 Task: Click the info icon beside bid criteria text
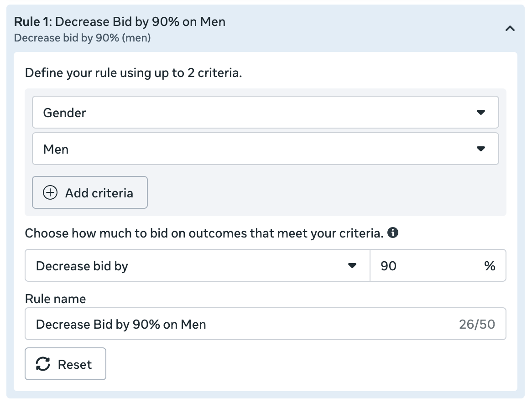point(392,233)
